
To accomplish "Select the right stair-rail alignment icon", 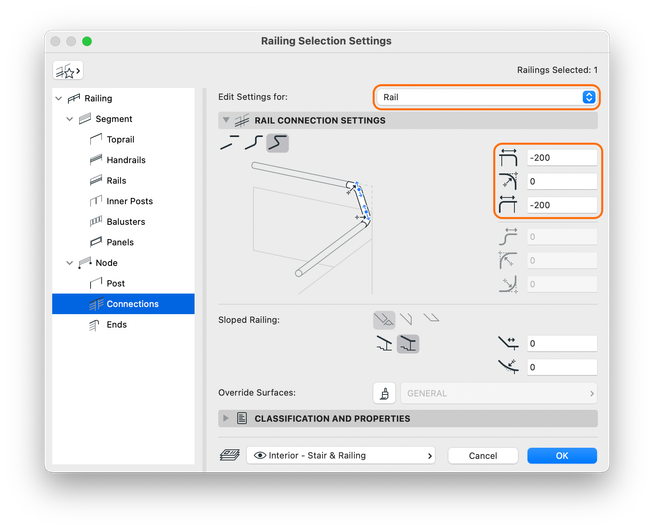I will 408,344.
